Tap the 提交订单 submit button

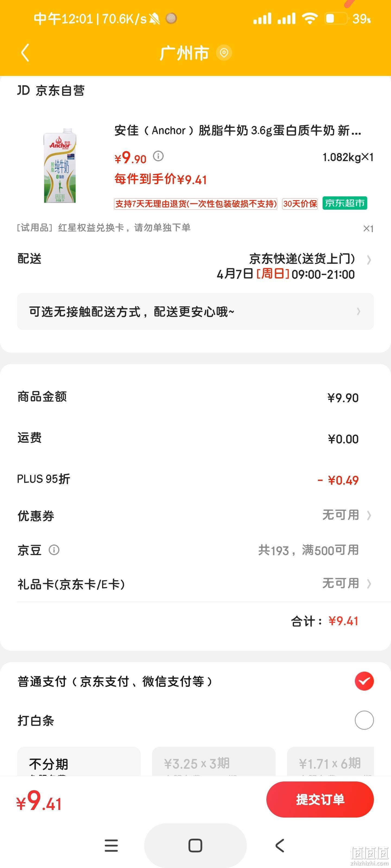[320, 799]
